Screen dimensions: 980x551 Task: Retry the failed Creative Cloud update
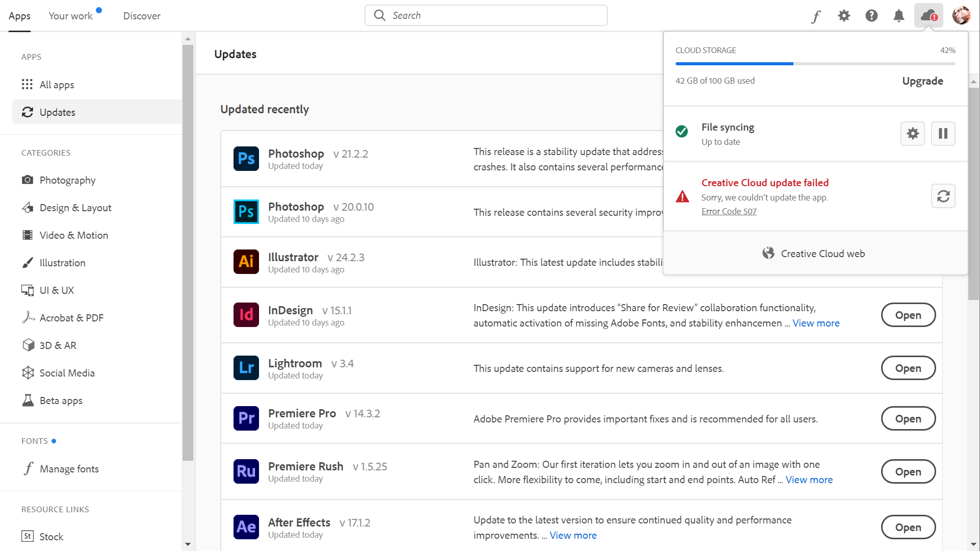coord(943,196)
